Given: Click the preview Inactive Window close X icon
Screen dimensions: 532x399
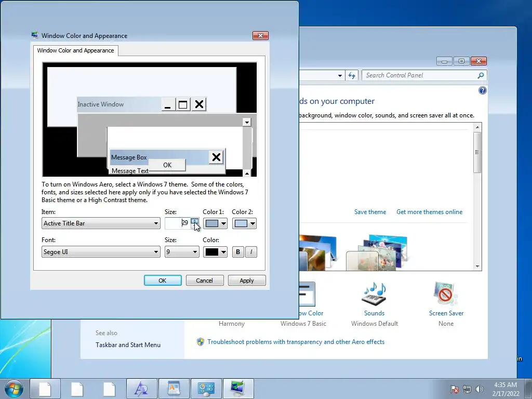Looking at the screenshot, I should (199, 104).
